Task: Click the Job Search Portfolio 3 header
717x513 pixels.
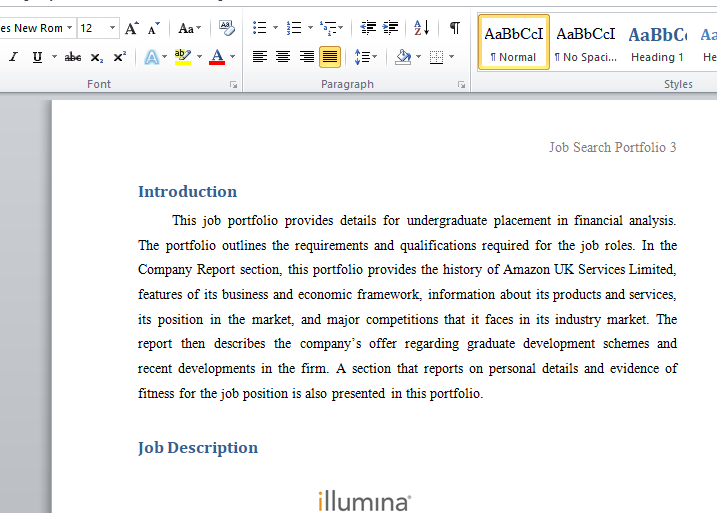Action: pyautogui.click(x=612, y=147)
